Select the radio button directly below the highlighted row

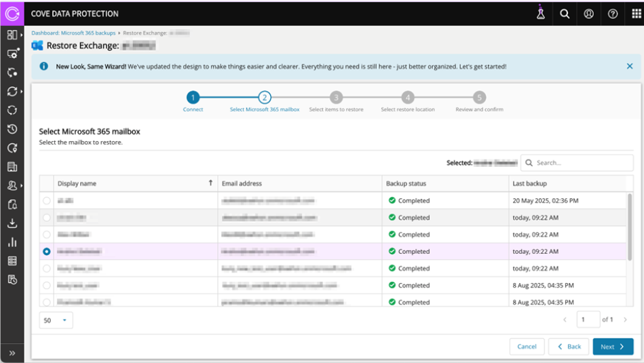pos(46,268)
